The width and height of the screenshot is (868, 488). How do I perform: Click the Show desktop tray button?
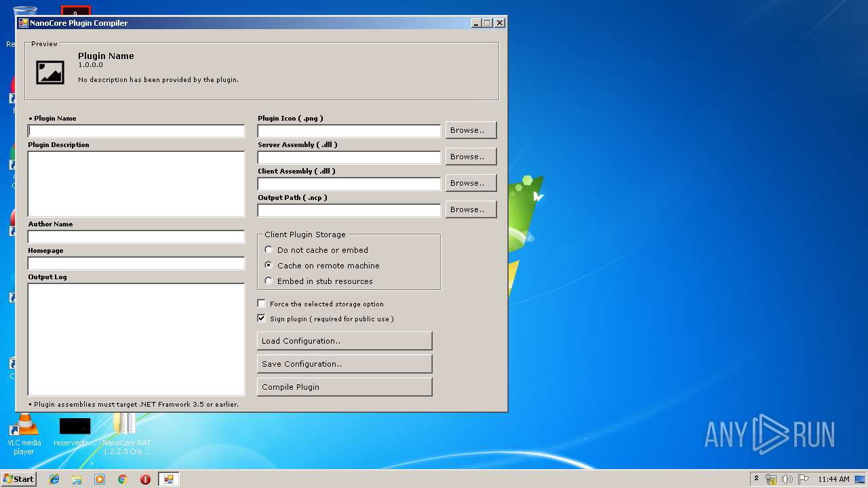[861, 479]
